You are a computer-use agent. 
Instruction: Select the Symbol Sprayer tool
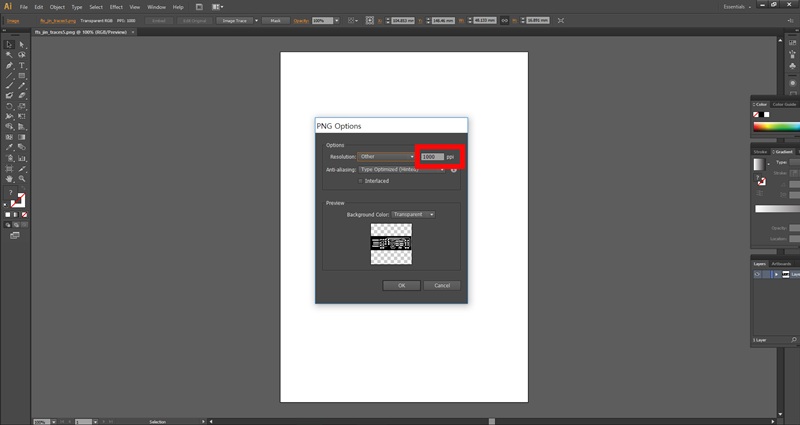(9, 158)
